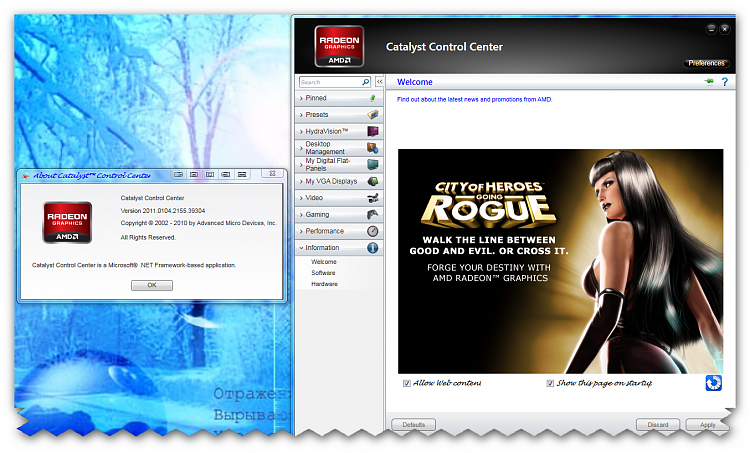
Task: Open the Software page under Information
Action: 323,273
